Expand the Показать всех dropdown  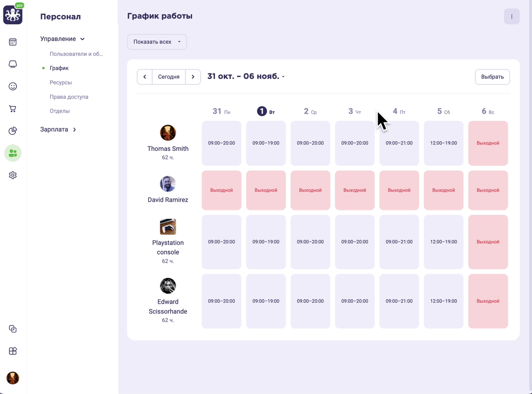pyautogui.click(x=157, y=42)
